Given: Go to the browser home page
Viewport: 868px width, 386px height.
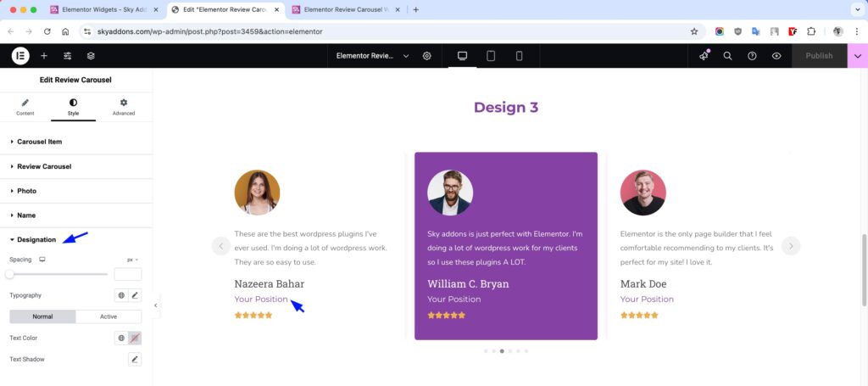Looking at the screenshot, I should click(65, 31).
